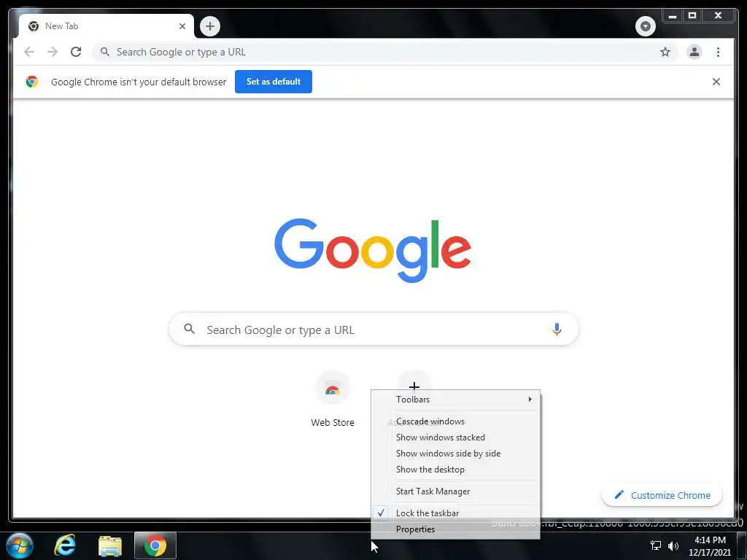
Task: Dismiss the default browser infobar
Action: point(716,82)
